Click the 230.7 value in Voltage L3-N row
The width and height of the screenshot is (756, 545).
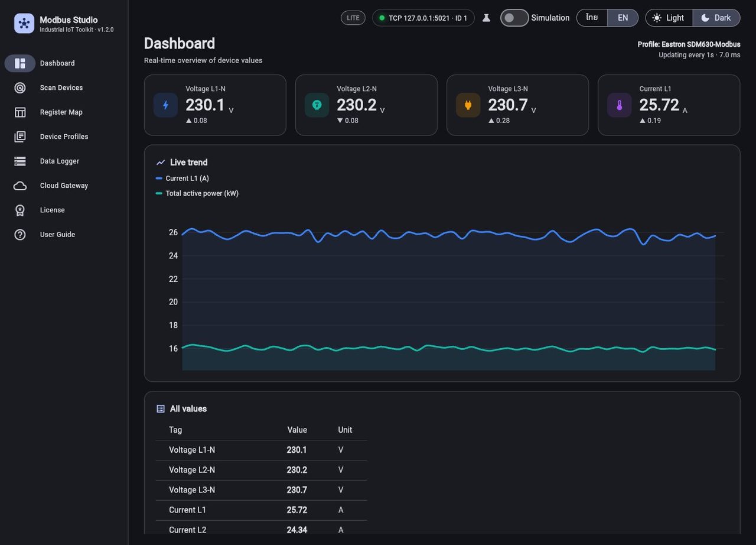pos(297,490)
